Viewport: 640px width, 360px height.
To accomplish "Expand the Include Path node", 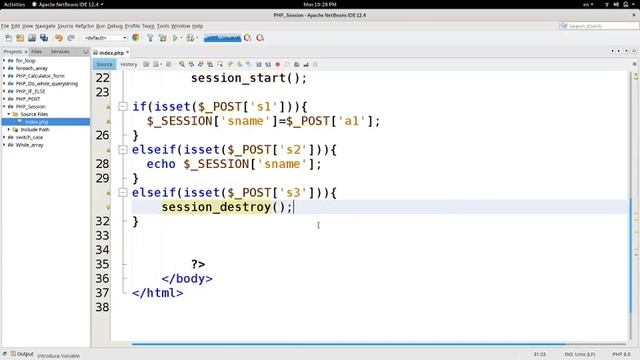I will 9,129.
